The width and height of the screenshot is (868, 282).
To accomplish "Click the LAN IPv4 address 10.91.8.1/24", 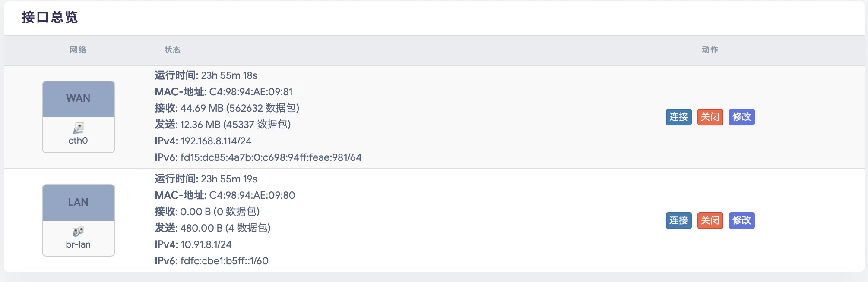I will [x=206, y=244].
